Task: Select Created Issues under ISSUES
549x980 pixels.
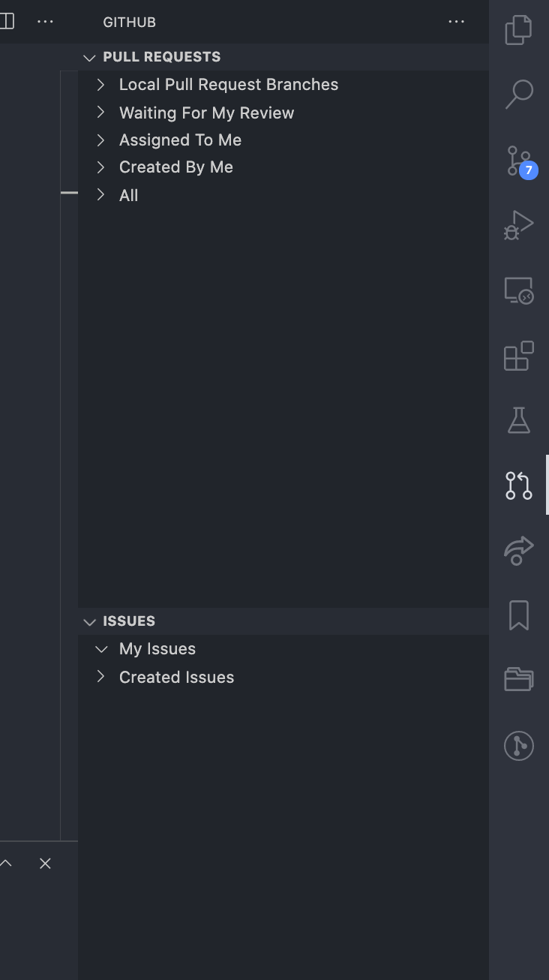Action: point(176,676)
